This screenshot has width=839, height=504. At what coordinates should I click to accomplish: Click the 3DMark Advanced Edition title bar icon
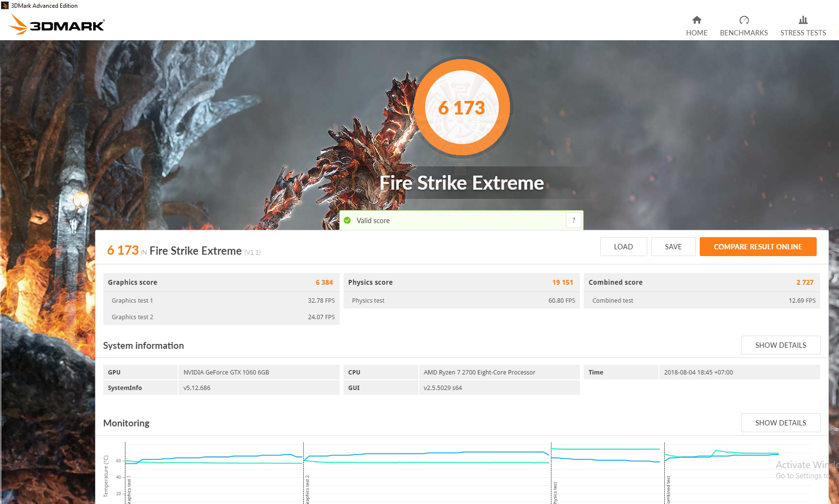click(5, 5)
